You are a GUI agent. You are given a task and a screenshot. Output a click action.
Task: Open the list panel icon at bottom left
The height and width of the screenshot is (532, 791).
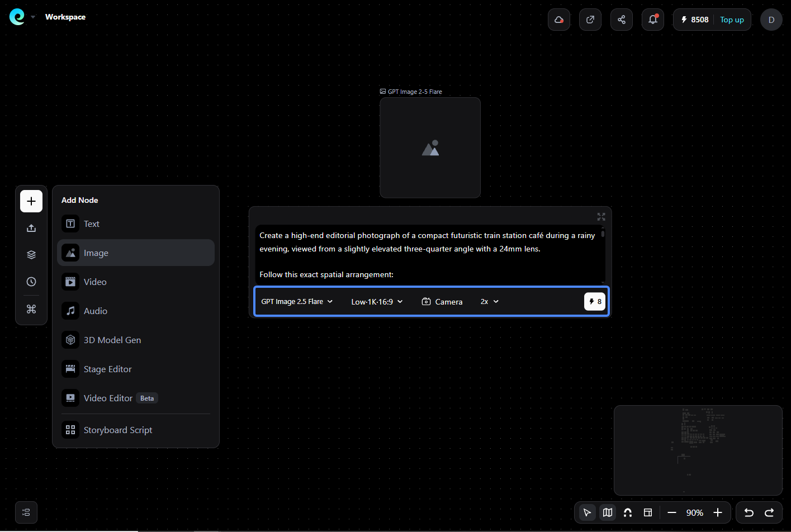26,512
